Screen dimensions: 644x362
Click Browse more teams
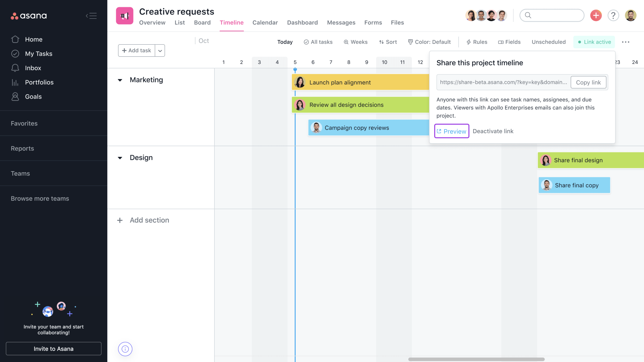40,199
